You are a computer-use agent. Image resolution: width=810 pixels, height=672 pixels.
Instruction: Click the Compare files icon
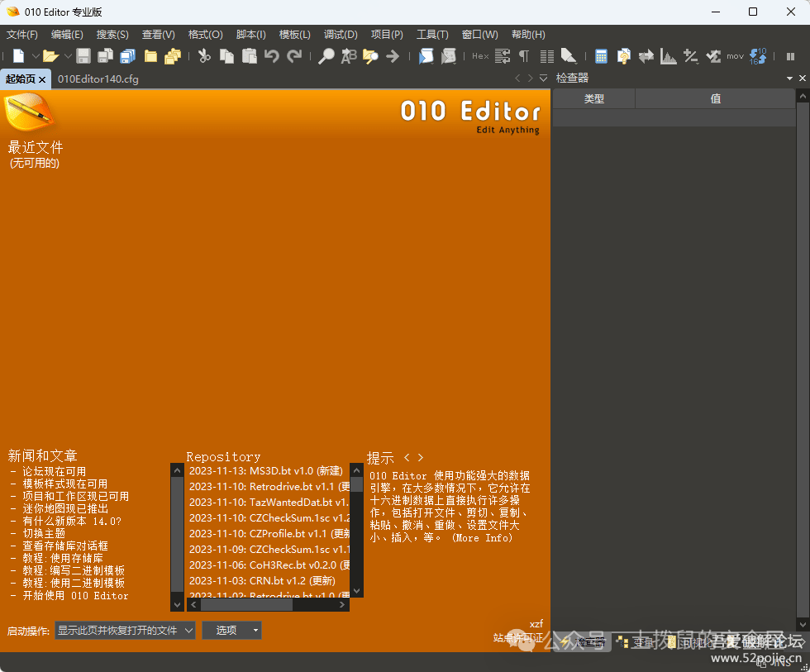point(623,55)
